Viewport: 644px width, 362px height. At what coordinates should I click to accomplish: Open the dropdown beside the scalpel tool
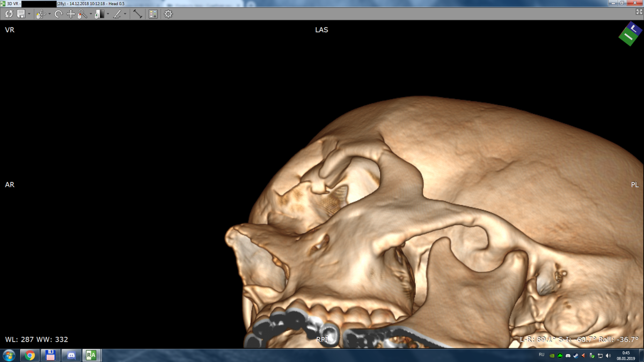125,14
